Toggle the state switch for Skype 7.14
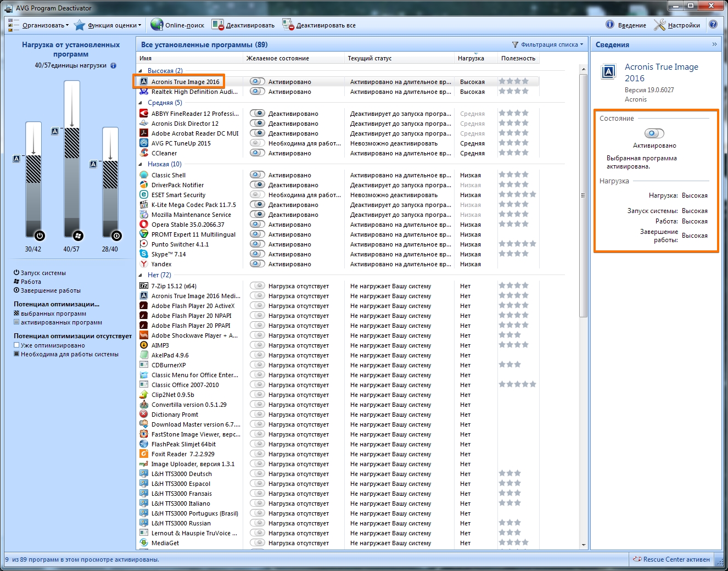The width and height of the screenshot is (728, 571). click(257, 254)
